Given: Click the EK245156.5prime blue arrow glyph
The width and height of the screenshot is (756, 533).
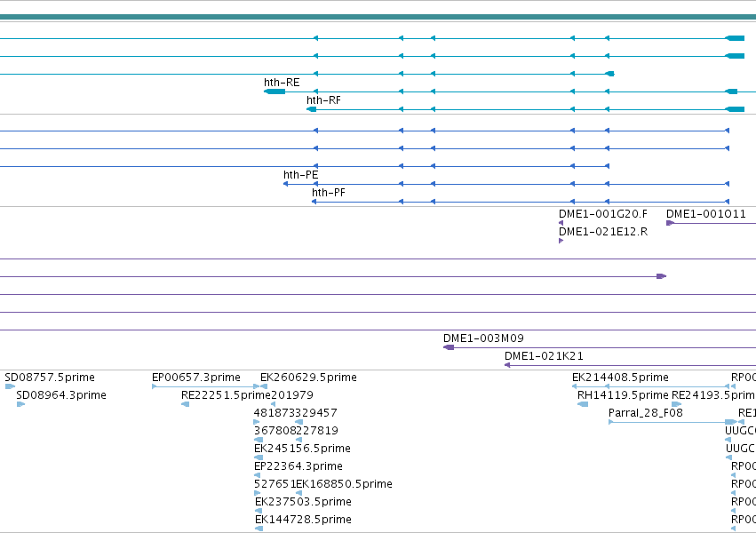Looking at the screenshot, I should click(259, 457).
